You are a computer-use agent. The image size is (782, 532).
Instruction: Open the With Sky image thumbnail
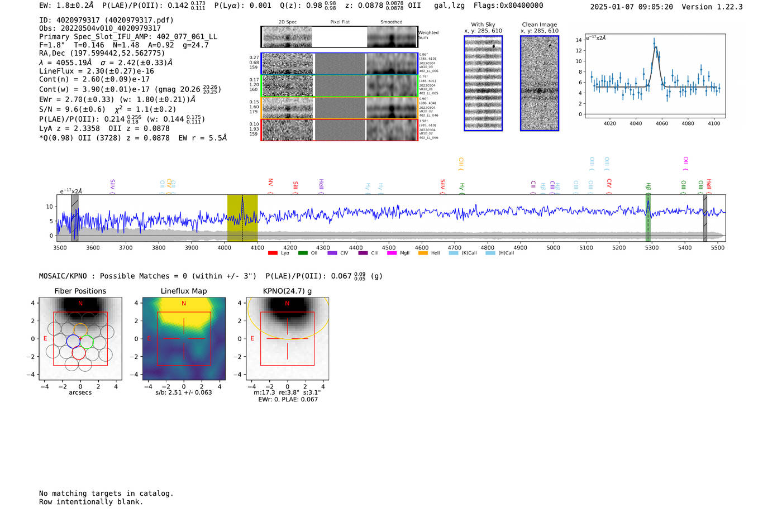pyautogui.click(x=483, y=83)
